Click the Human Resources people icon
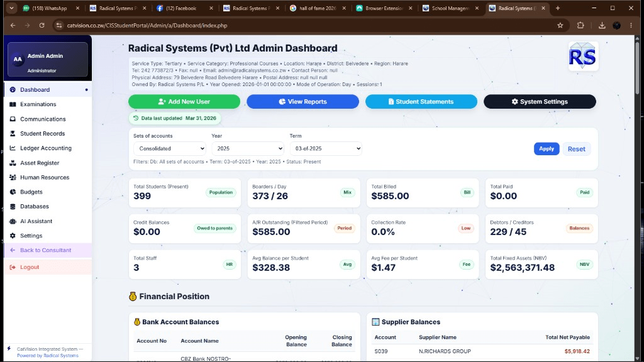Image resolution: width=644 pixels, height=362 pixels. pos(13,177)
